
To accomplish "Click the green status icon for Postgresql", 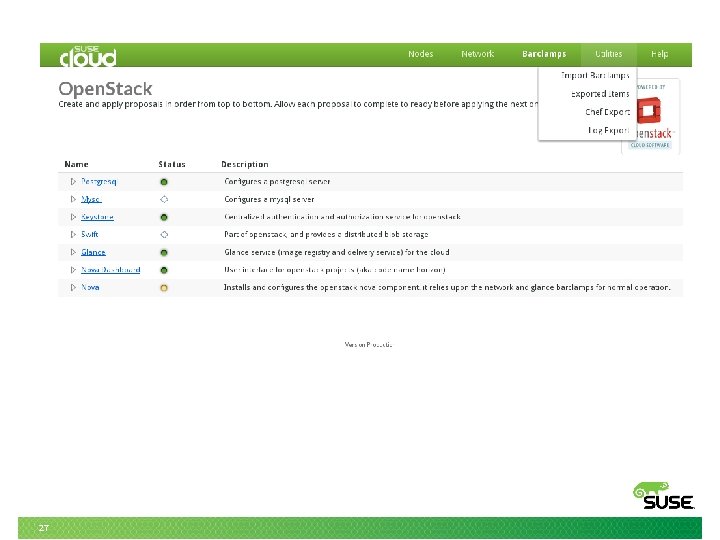I will pyautogui.click(x=164, y=182).
